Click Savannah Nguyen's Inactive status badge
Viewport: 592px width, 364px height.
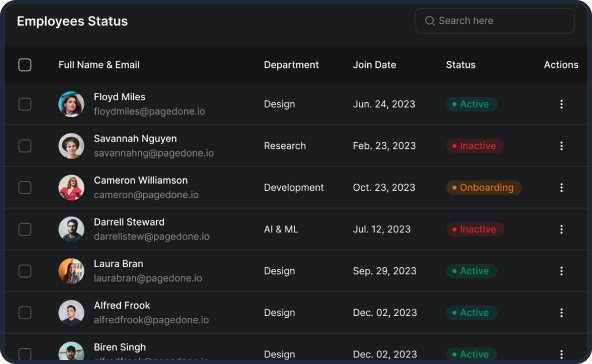(475, 146)
